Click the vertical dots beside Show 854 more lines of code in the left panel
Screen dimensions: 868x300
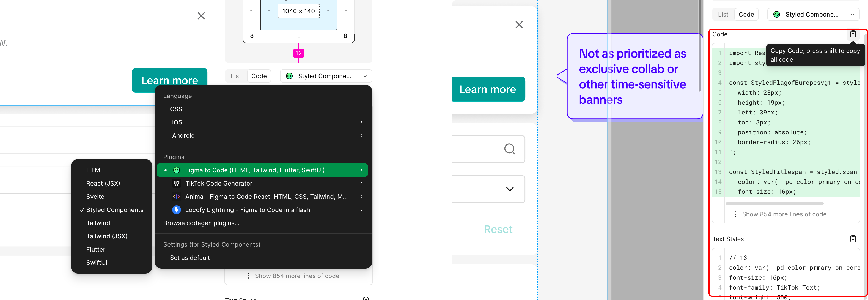click(x=248, y=276)
